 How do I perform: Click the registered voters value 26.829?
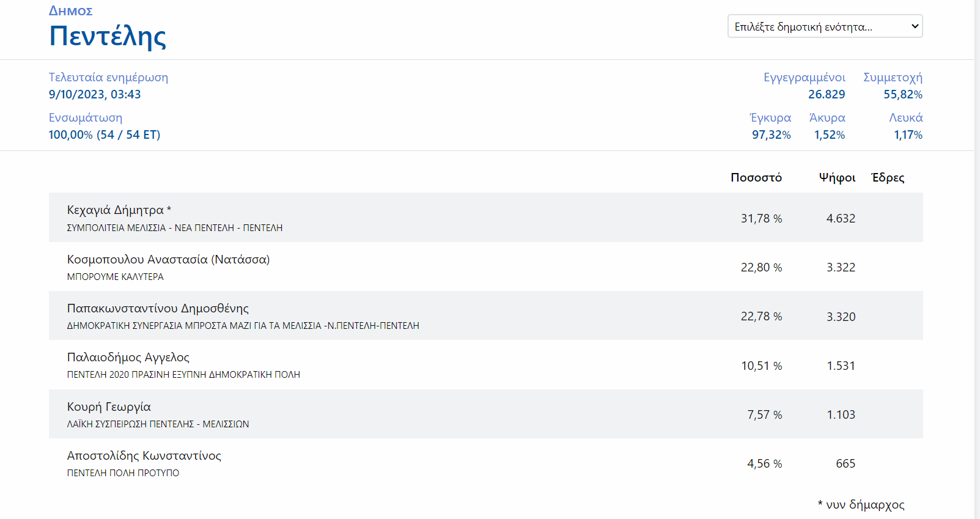tap(827, 95)
